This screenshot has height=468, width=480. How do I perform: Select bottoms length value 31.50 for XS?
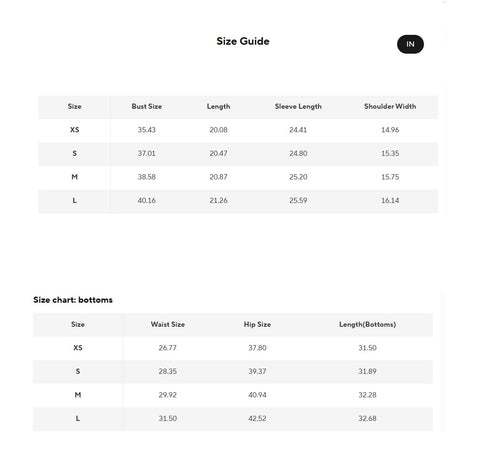[367, 348]
